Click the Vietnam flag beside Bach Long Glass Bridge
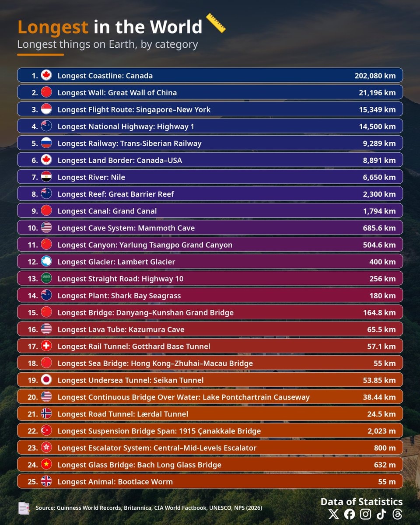Image resolution: width=420 pixels, height=525 pixels. pos(46,465)
